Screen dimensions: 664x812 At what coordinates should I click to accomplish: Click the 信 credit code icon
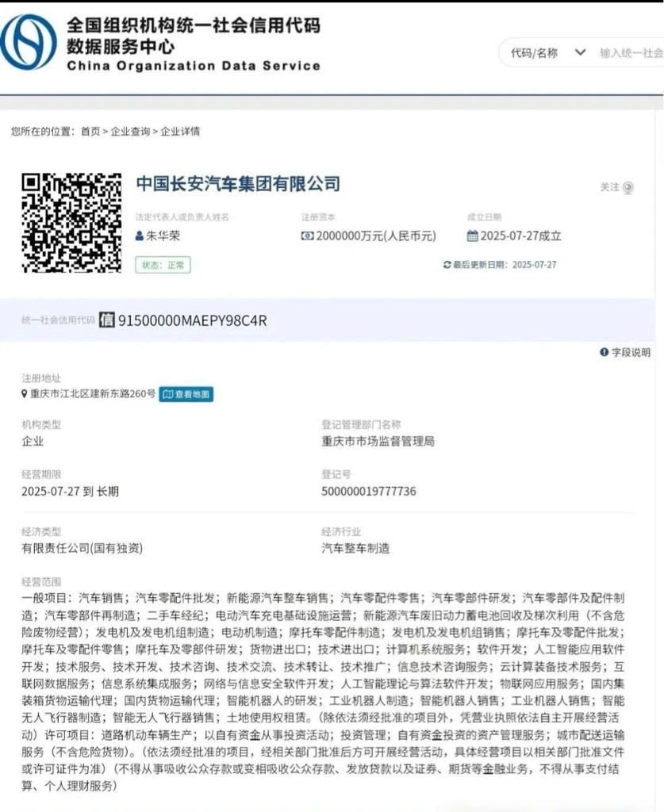106,320
